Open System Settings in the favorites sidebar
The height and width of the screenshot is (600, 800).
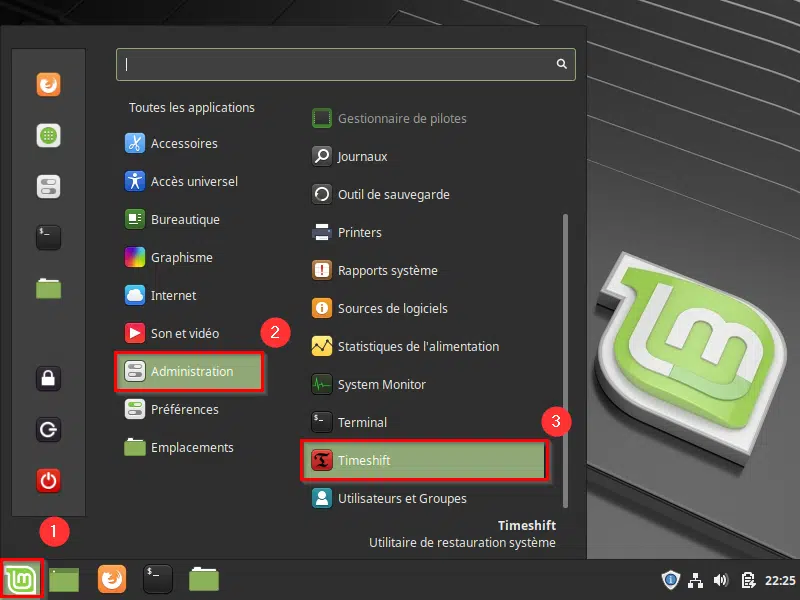tap(48, 186)
